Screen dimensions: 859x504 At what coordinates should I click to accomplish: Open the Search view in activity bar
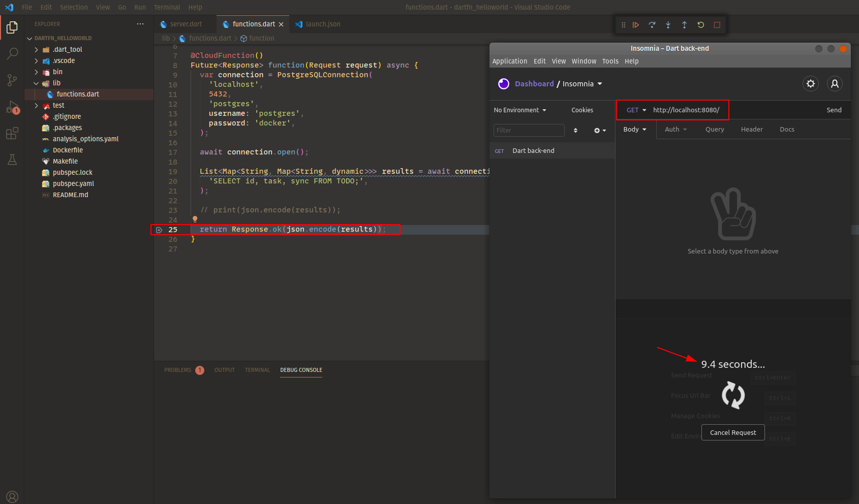(x=12, y=53)
